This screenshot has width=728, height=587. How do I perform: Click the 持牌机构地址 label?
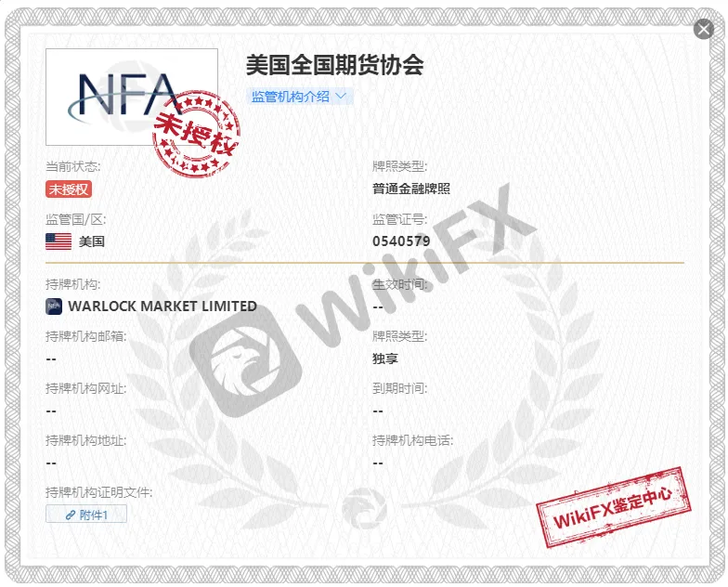click(85, 440)
